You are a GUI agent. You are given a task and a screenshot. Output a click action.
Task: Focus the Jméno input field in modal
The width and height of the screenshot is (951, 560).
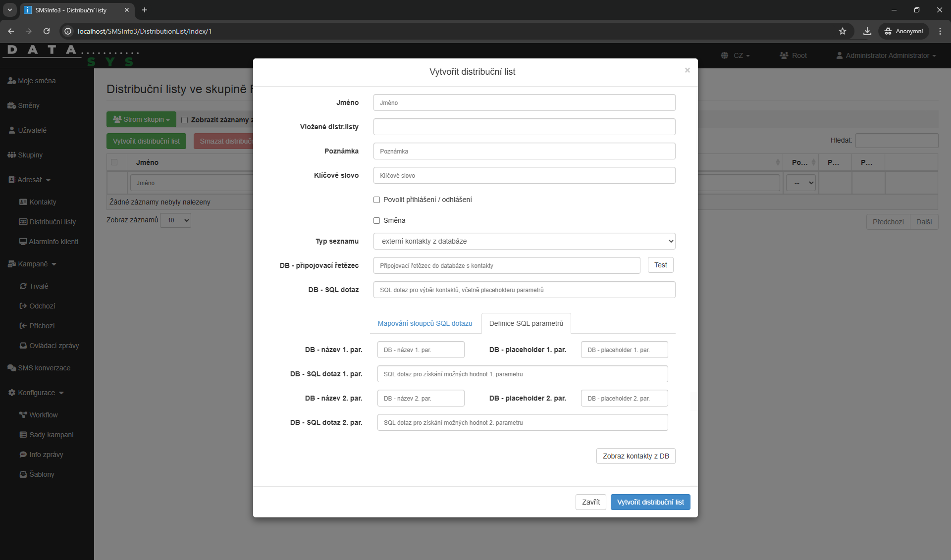[x=524, y=103]
